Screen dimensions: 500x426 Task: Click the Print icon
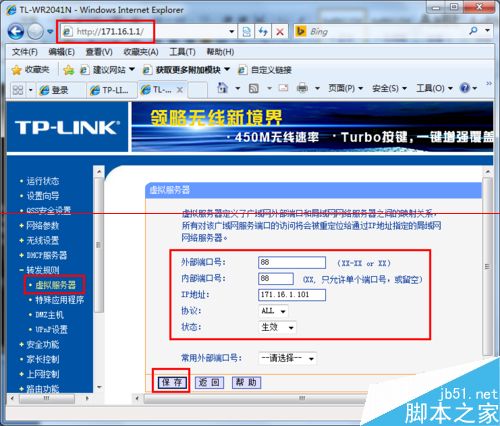tap(302, 88)
